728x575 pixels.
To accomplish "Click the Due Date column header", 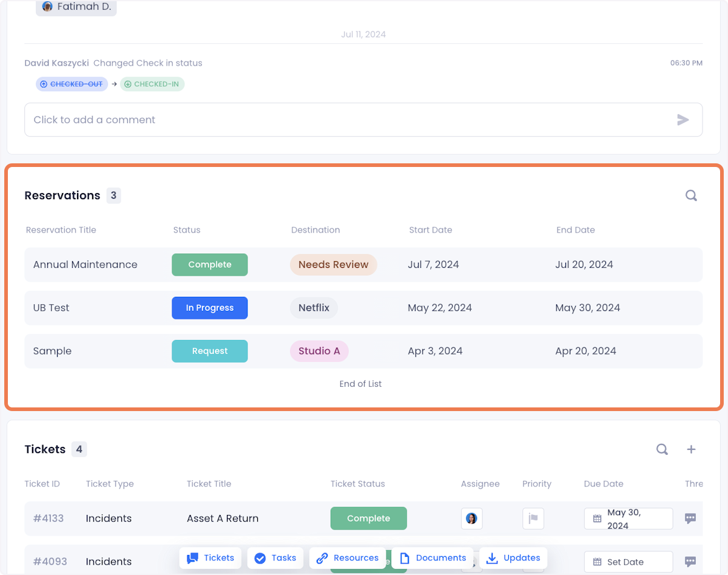I will click(x=604, y=484).
